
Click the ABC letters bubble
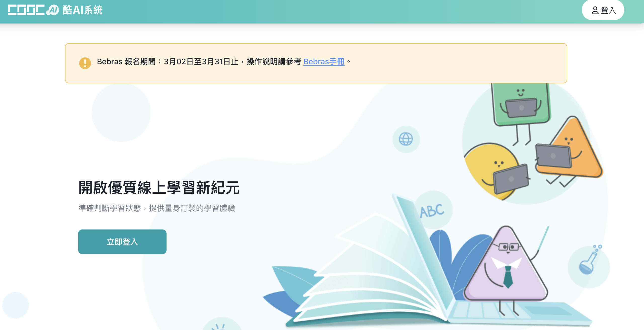[x=433, y=210]
